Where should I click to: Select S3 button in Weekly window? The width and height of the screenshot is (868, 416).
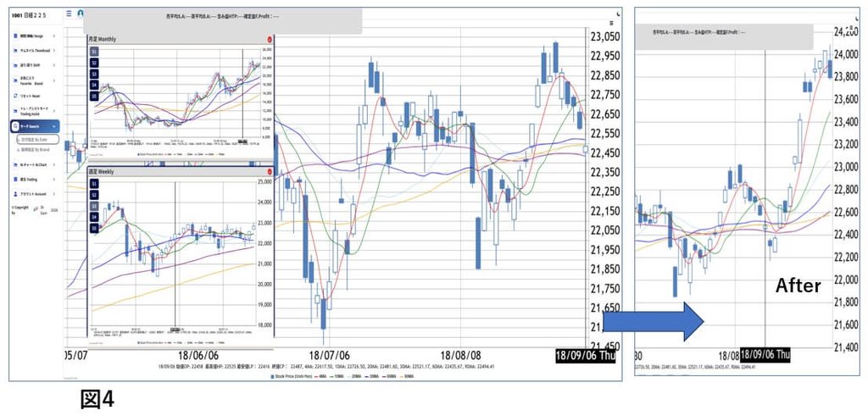94,206
